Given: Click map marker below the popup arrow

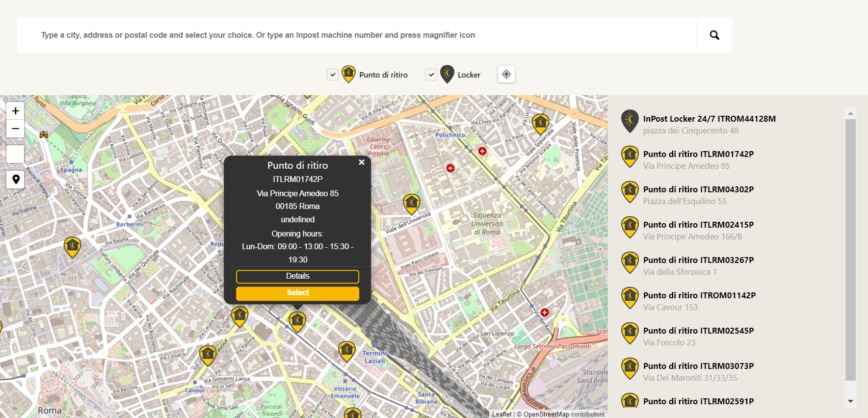Looking at the screenshot, I should coord(297,322).
